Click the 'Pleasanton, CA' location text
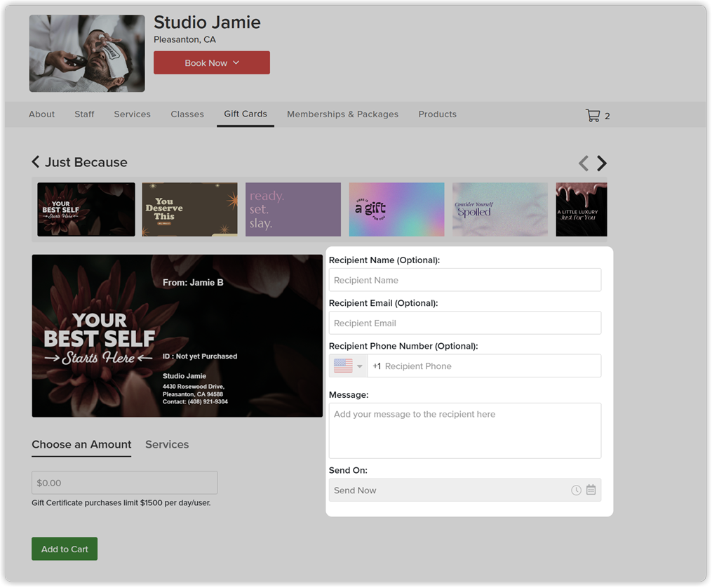712x588 pixels. point(184,39)
